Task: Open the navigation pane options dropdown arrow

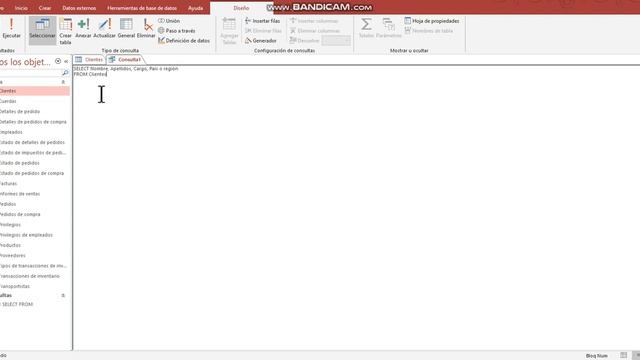Action: pos(58,61)
